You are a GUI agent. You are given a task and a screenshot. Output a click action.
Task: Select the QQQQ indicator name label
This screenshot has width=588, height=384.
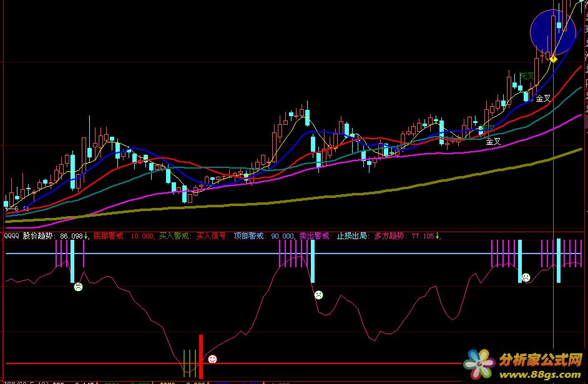(x=11, y=236)
